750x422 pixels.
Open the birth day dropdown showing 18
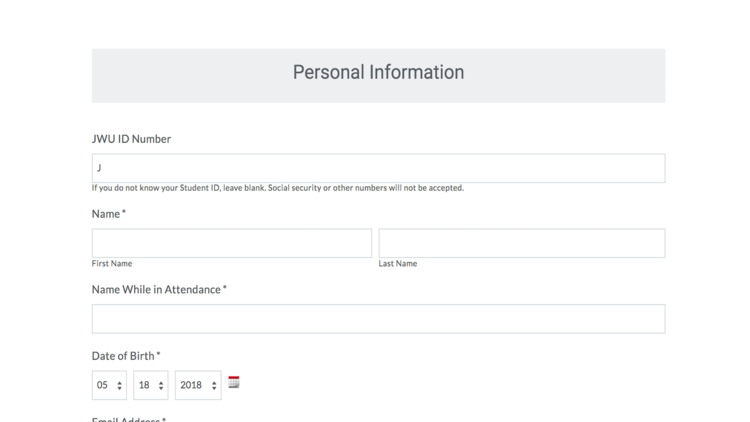pyautogui.click(x=151, y=385)
